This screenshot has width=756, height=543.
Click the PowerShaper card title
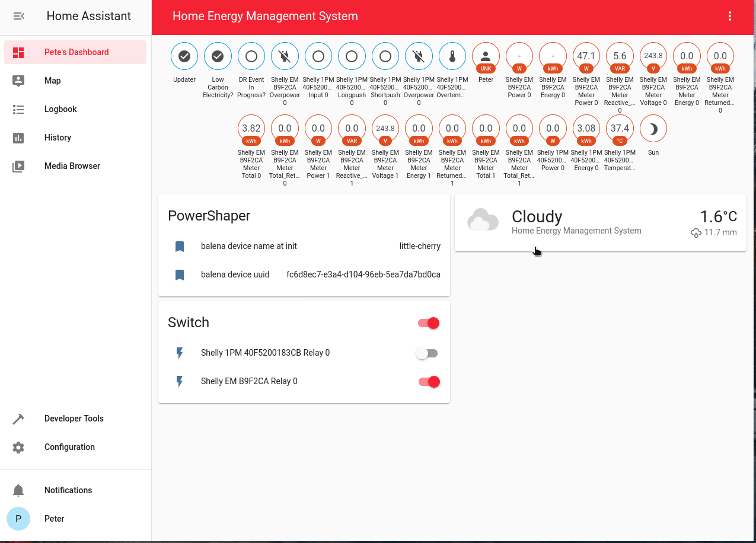tap(209, 216)
